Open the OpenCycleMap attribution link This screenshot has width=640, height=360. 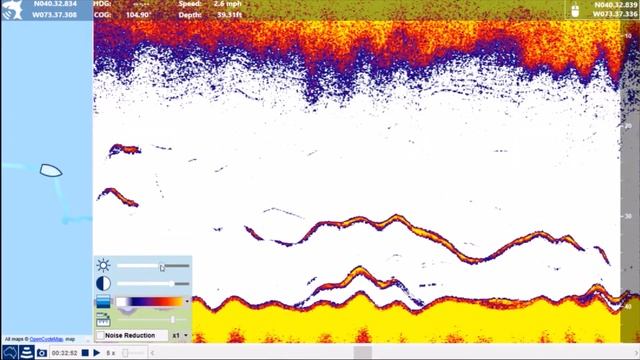click(x=47, y=339)
